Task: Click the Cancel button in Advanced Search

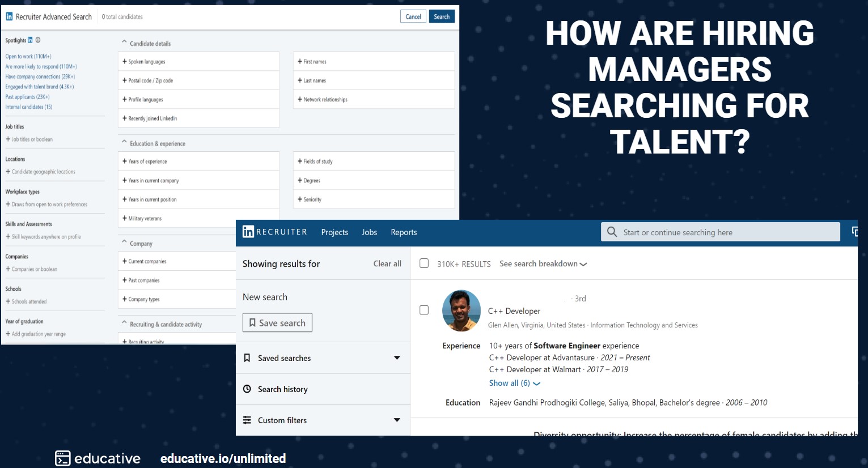Action: pyautogui.click(x=413, y=16)
